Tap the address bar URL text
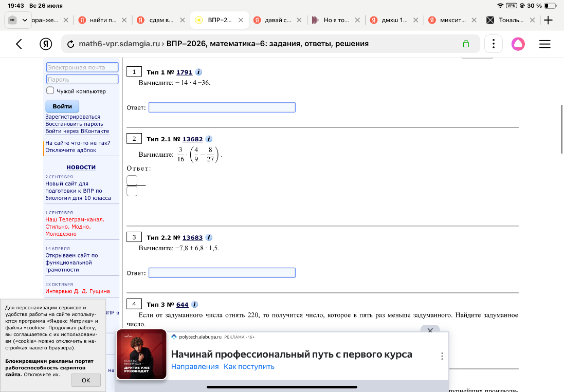The image size is (564, 392). [223, 44]
